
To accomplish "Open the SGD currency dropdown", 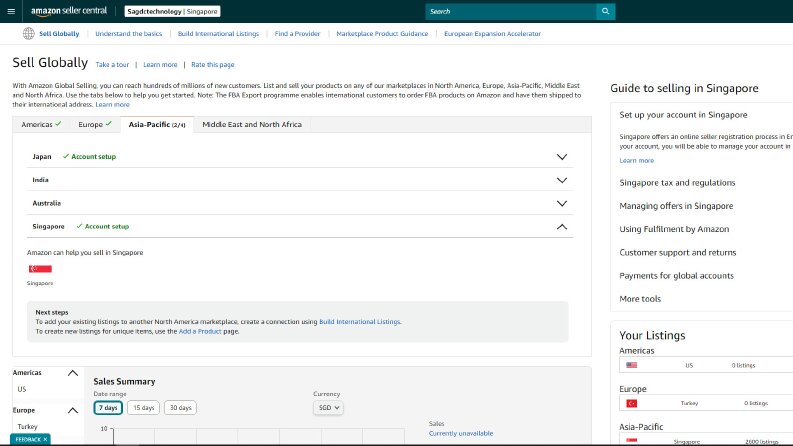I will click(x=328, y=408).
